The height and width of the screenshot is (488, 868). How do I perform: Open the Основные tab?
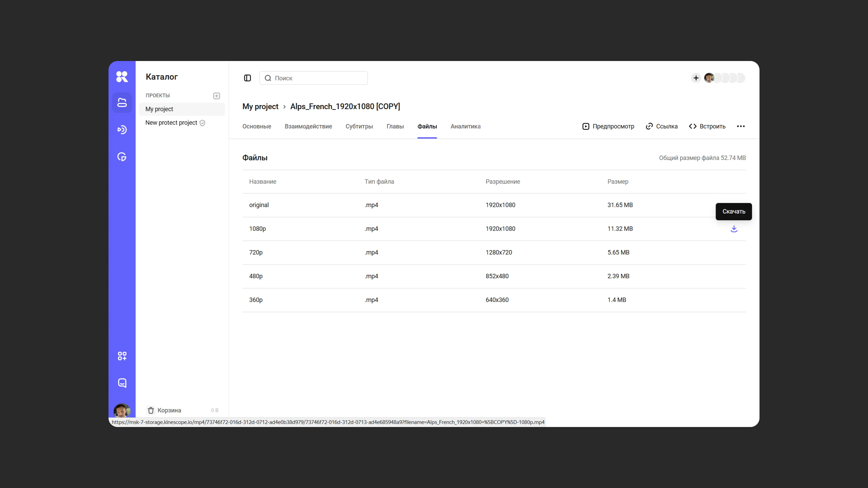256,126
